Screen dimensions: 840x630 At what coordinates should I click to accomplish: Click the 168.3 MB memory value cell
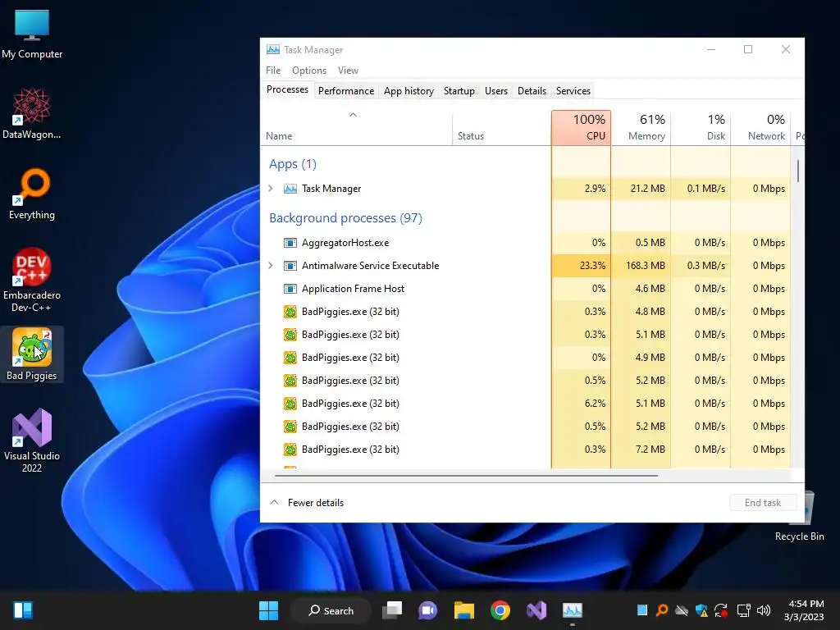point(641,266)
